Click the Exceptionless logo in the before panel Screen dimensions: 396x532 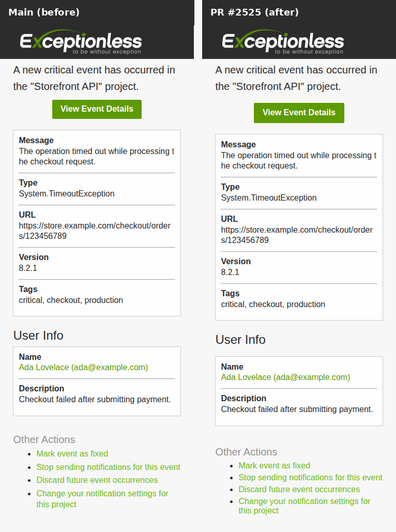(x=81, y=42)
